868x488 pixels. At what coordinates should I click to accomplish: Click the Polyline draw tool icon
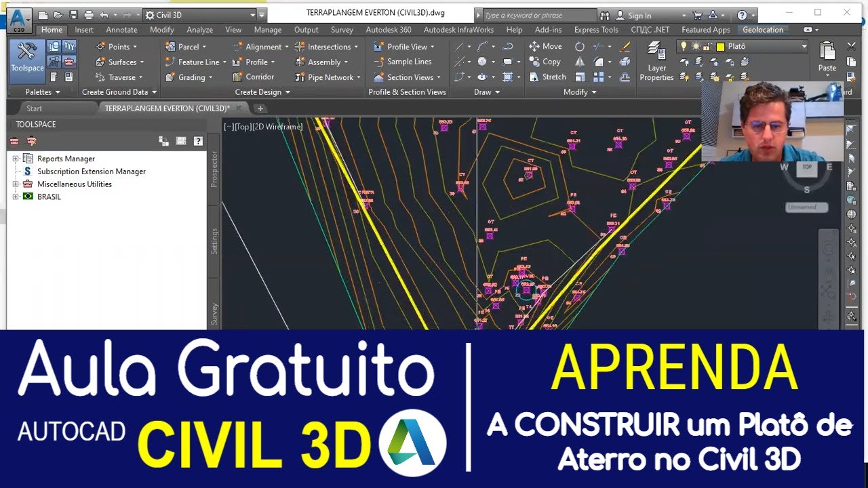482,46
